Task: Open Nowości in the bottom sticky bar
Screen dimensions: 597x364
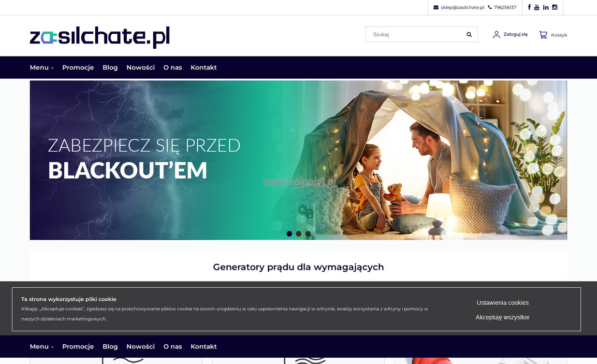Action: coord(141,347)
